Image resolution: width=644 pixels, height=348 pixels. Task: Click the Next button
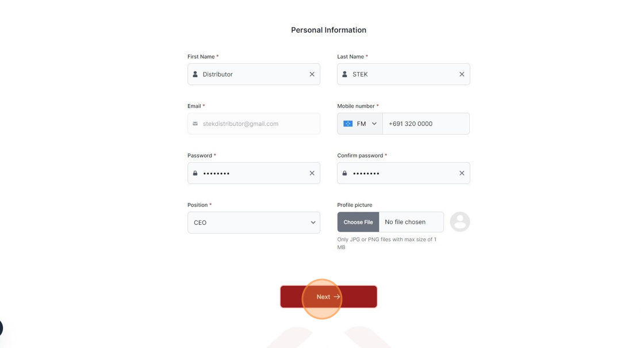pyautogui.click(x=328, y=297)
